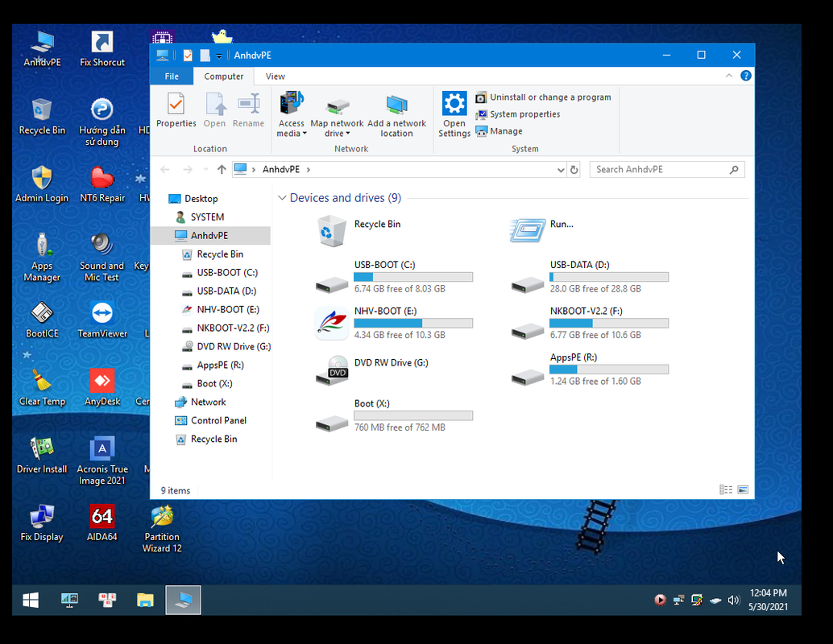This screenshot has height=644, width=833.
Task: Refresh the AnhdvPE location
Action: [x=574, y=170]
